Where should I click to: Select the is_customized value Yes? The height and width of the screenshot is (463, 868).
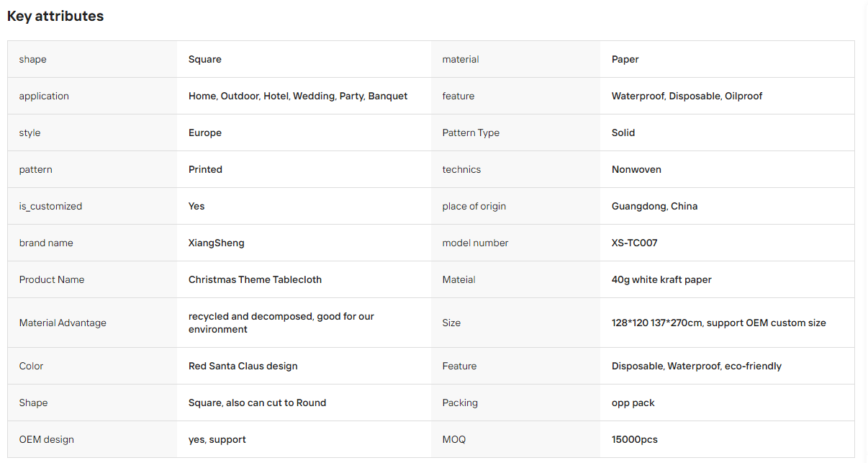[x=196, y=206]
